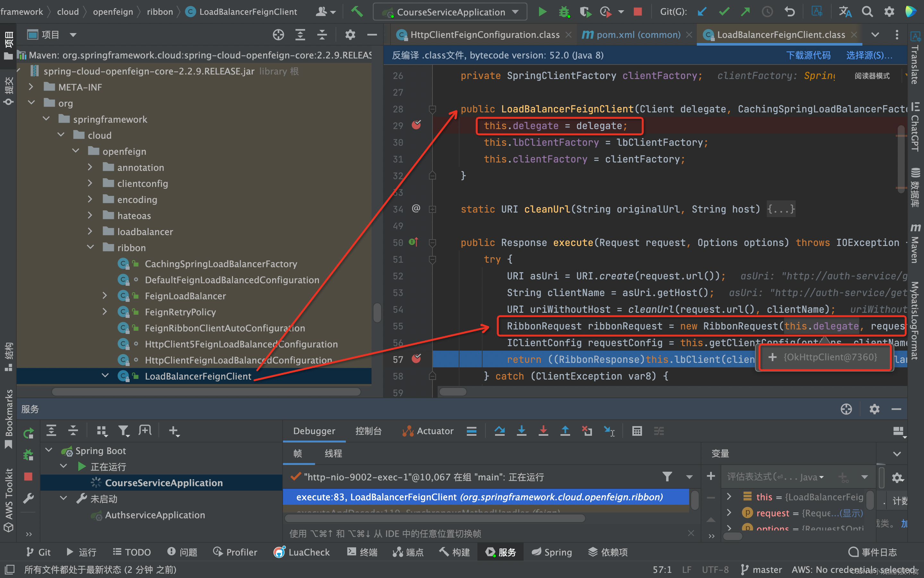The height and width of the screenshot is (578, 924).
Task: Click 下载源代码 download sources link
Action: 808,56
